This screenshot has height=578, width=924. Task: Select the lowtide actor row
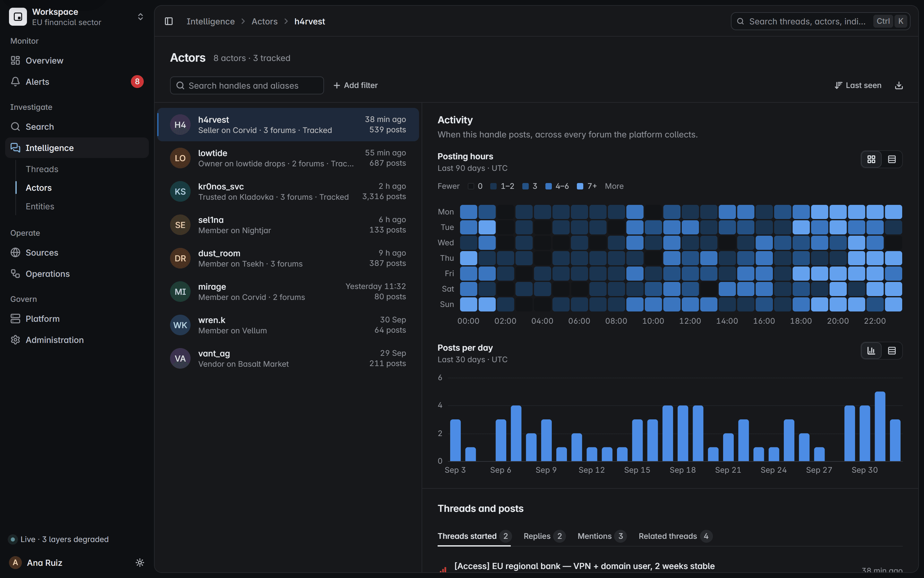coord(288,158)
